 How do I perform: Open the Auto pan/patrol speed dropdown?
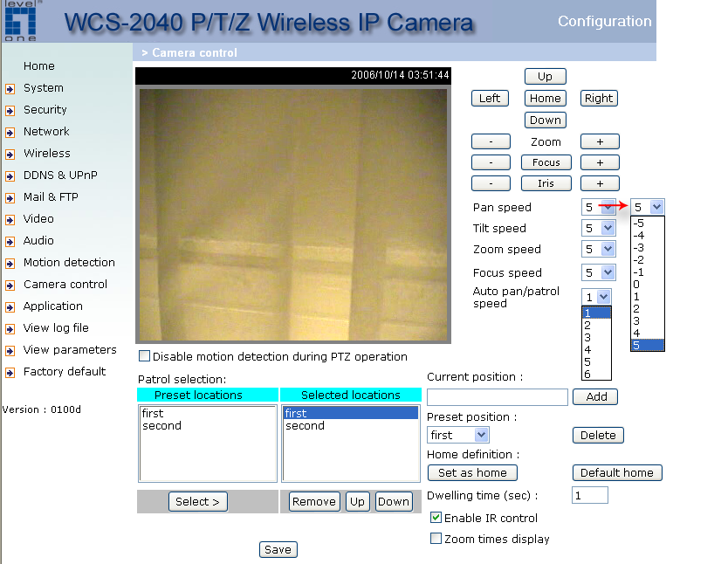click(596, 297)
